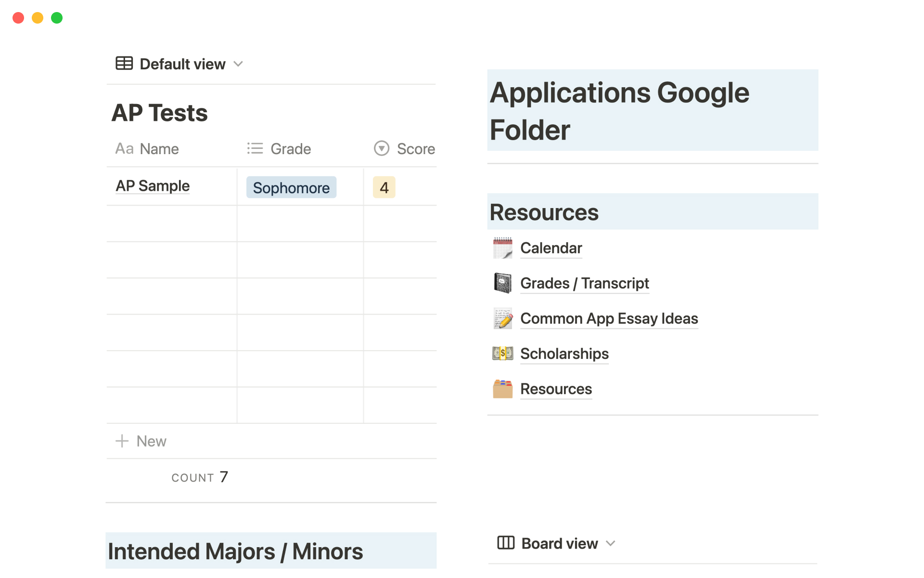Click the Common App Essay memo icon
The image size is (924, 578).
point(502,318)
